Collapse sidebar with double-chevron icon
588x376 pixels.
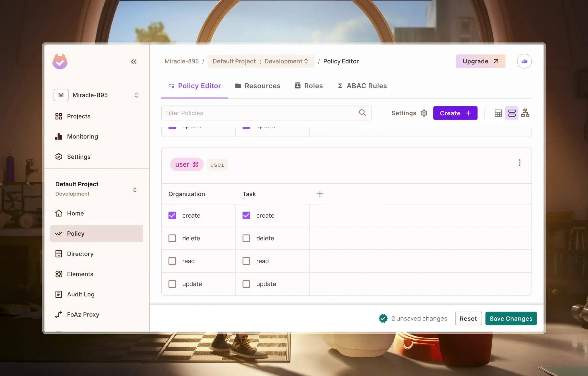[134, 62]
